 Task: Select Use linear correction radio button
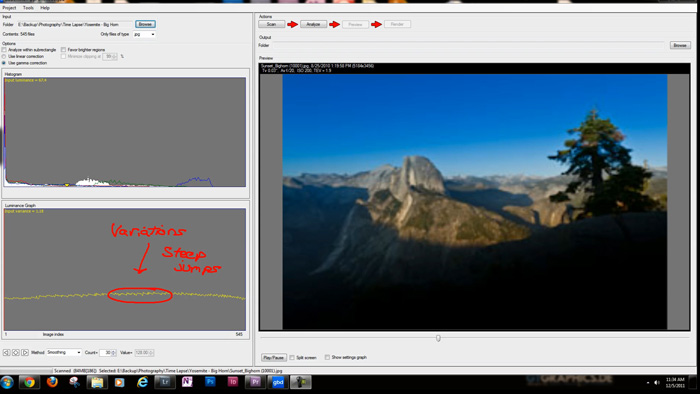pos(4,57)
